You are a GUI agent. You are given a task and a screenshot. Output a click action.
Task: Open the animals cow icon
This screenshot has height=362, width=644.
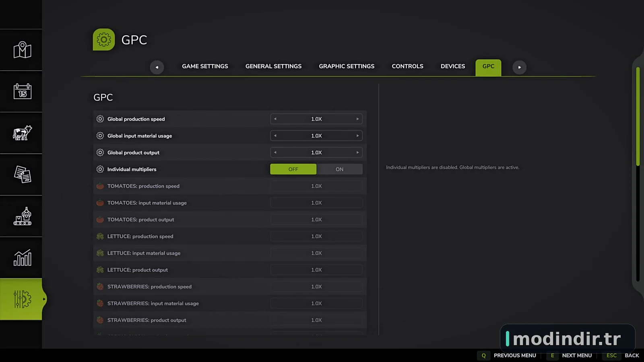click(x=22, y=133)
